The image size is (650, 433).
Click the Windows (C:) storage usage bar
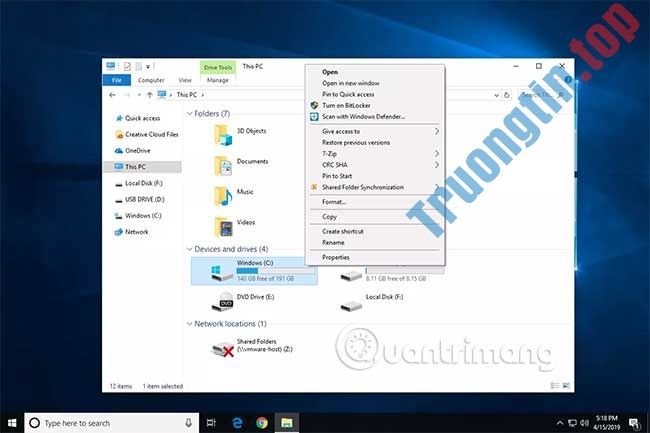[x=275, y=271]
